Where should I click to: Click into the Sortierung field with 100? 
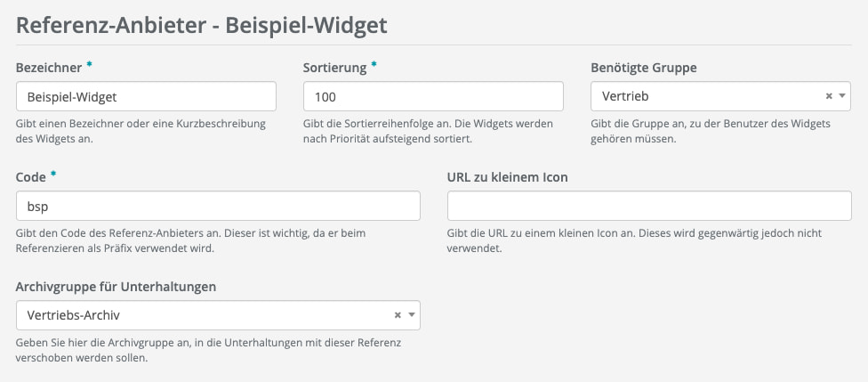coord(433,96)
